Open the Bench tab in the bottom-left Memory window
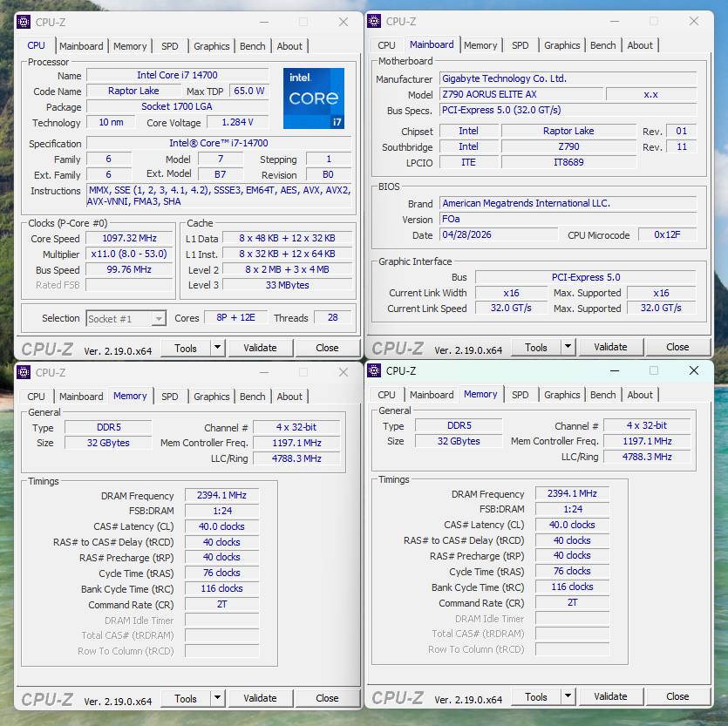This screenshot has height=726, width=728. click(253, 397)
